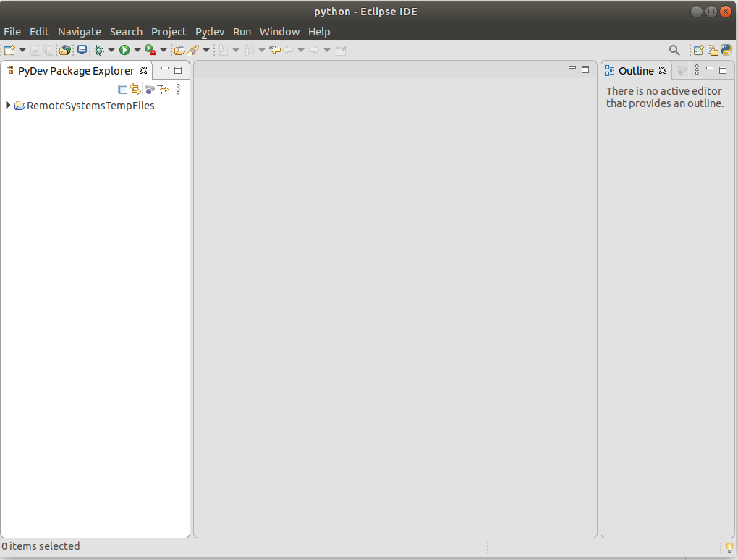Open the Help menu
Image resolution: width=738 pixels, height=560 pixels.
(x=319, y=32)
